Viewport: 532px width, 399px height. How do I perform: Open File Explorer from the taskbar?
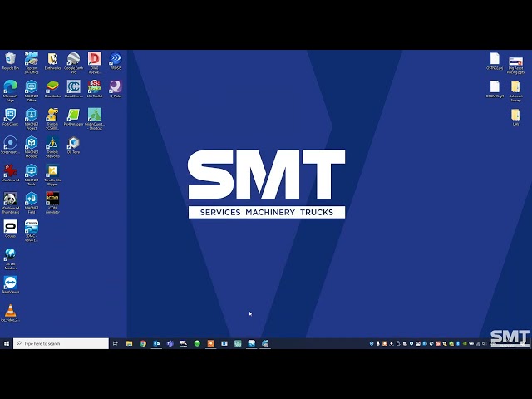130,343
